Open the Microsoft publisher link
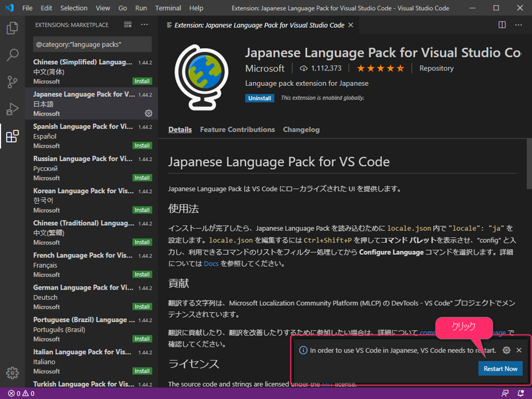Image resolution: width=532 pixels, height=399 pixels. [x=265, y=68]
